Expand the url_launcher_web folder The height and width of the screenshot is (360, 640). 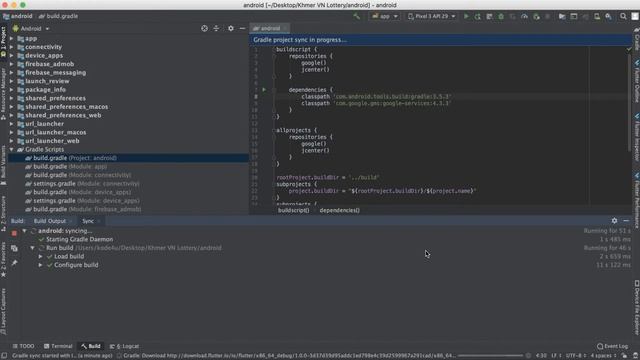coord(11,141)
